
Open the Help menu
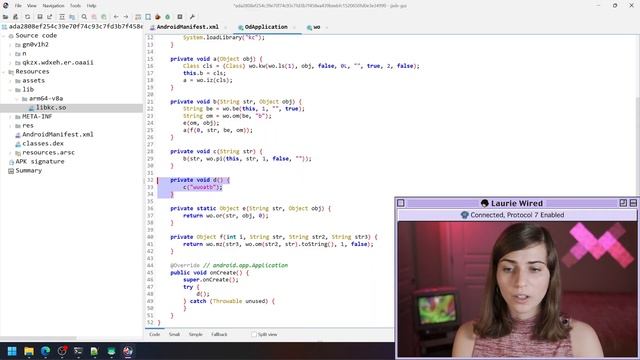(91, 6)
